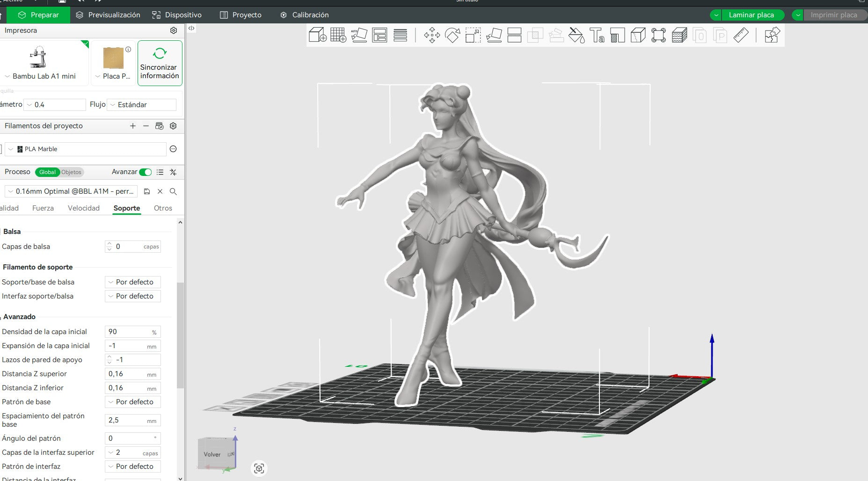Select the Objetos process mode
This screenshot has height=481, width=868.
(x=72, y=172)
